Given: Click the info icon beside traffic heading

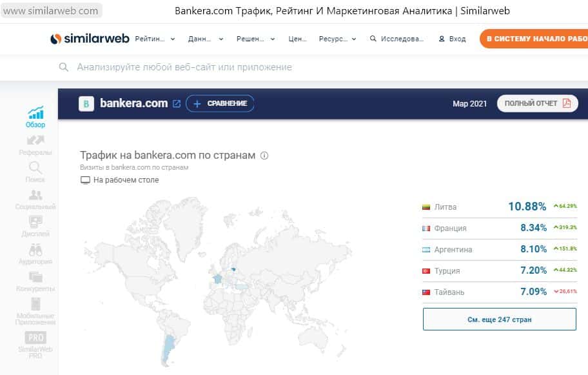Looking at the screenshot, I should [x=264, y=156].
